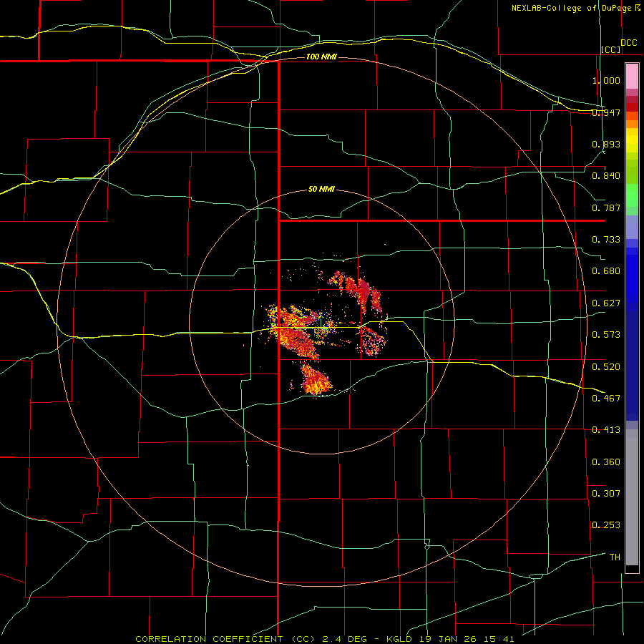Click the orange echo cluster west of the radar center
644x644 pixels.
click(x=295, y=332)
